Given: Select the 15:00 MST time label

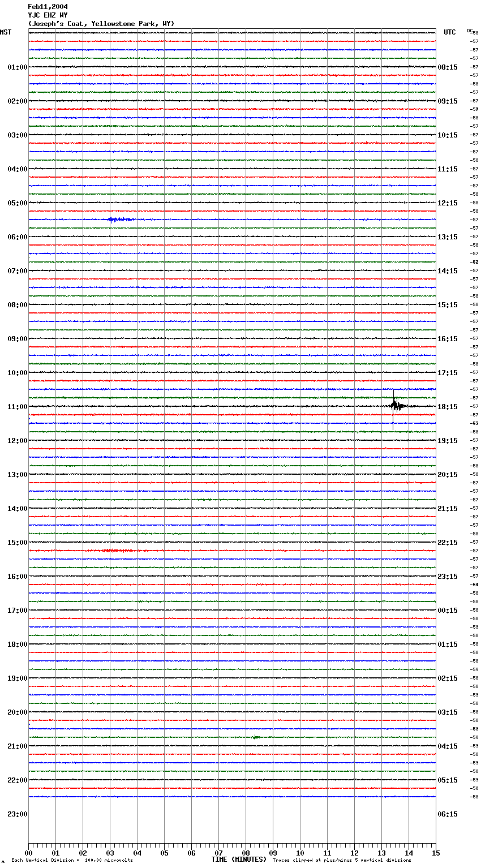Looking at the screenshot, I should [x=18, y=543].
